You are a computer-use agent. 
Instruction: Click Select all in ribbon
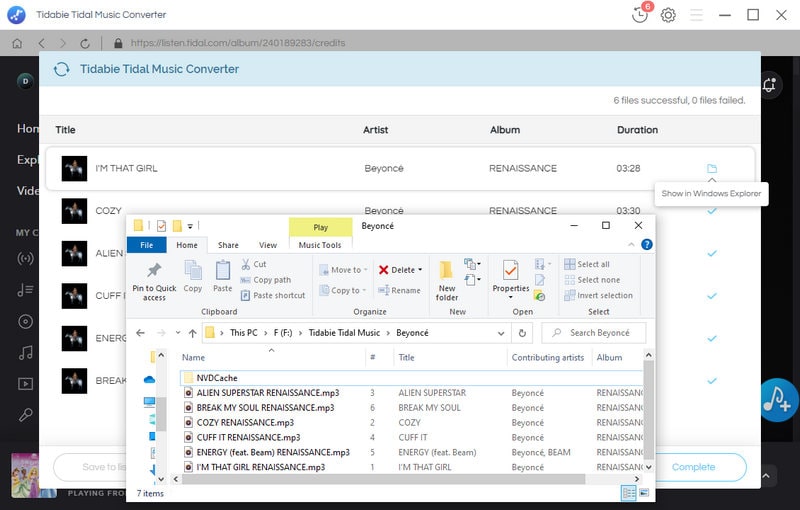pos(587,264)
